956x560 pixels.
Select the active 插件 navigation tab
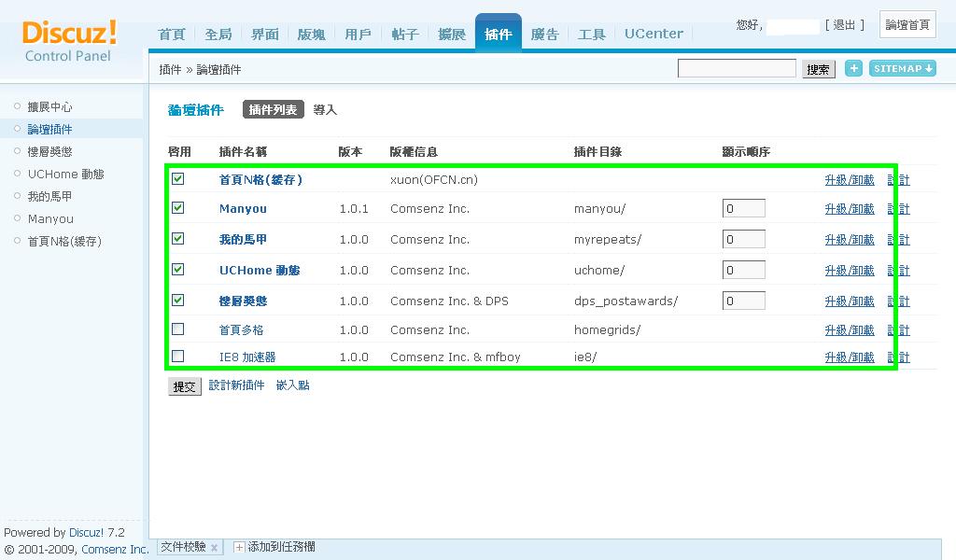coord(499,34)
